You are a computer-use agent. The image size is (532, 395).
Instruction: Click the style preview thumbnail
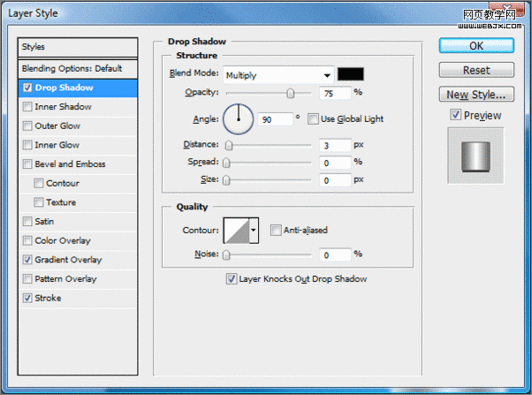point(476,156)
